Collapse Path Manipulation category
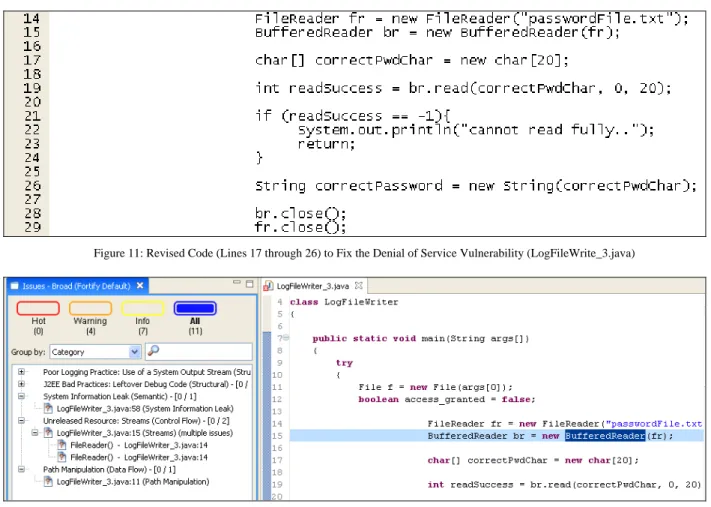 click(x=21, y=469)
